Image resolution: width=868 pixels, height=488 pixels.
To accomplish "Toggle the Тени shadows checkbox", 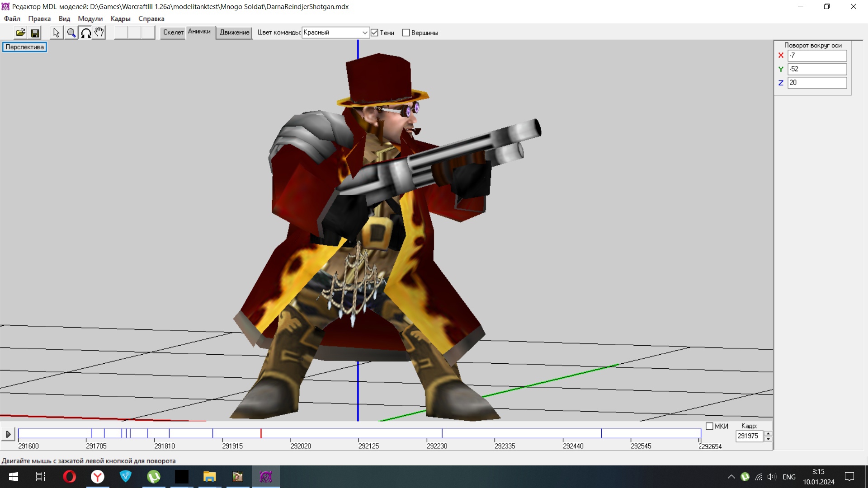I will [374, 33].
